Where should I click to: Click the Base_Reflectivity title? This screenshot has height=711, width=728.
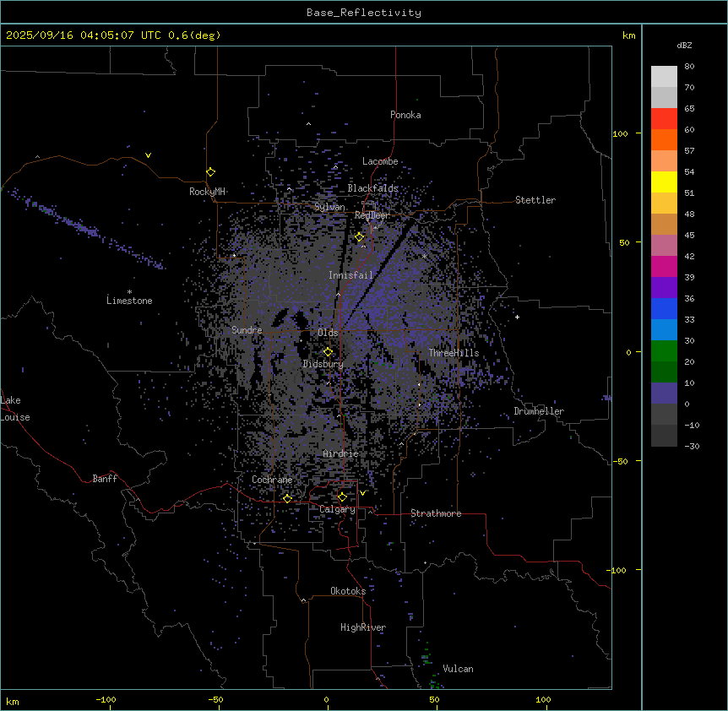[364, 13]
